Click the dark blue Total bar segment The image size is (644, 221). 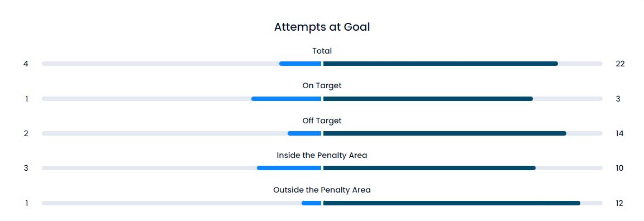[441, 64]
